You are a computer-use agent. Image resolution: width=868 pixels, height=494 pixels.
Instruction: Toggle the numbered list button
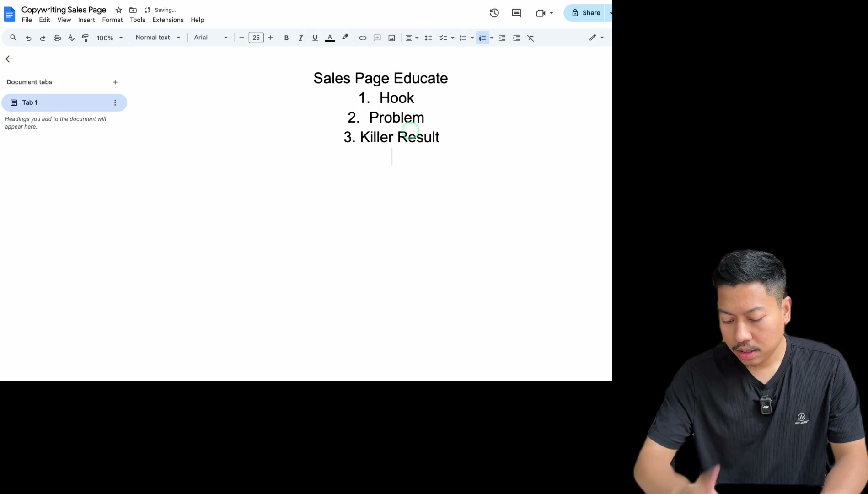482,38
